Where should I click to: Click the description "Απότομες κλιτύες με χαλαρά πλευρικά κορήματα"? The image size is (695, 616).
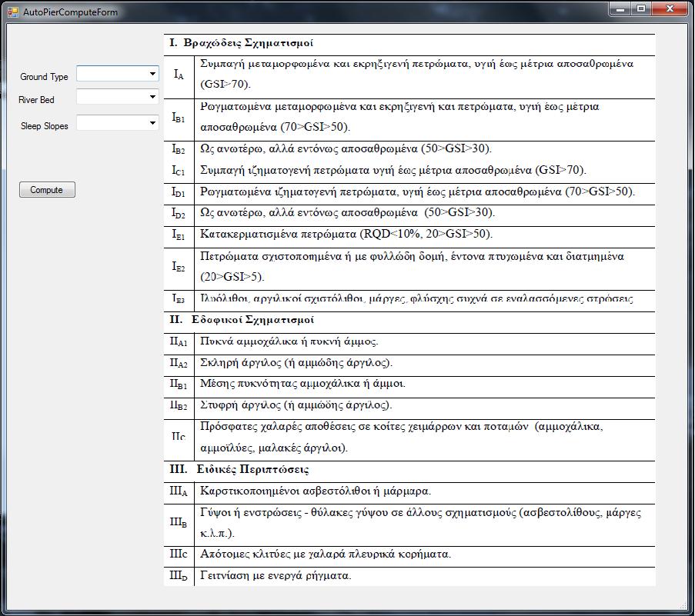pyautogui.click(x=326, y=554)
